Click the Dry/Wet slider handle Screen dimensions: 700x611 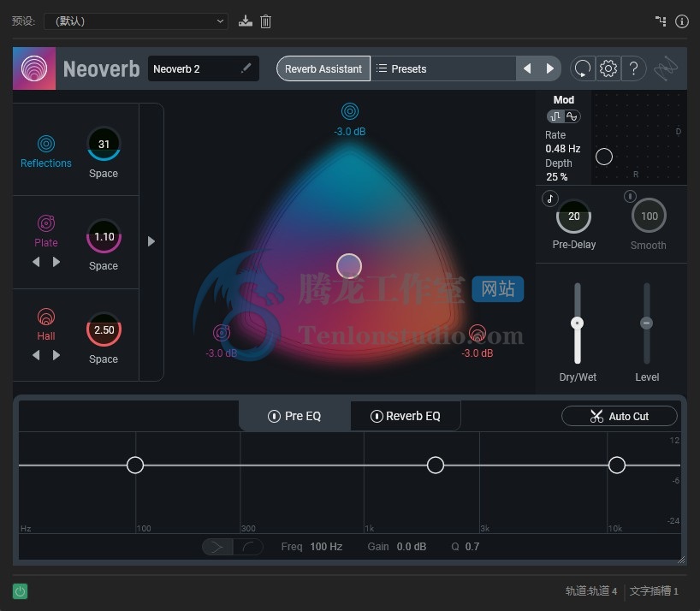pos(578,323)
